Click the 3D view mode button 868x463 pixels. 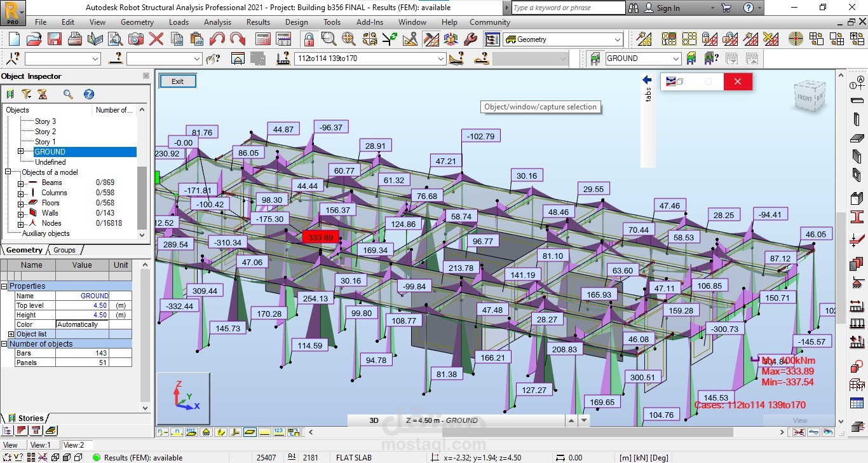click(x=374, y=420)
